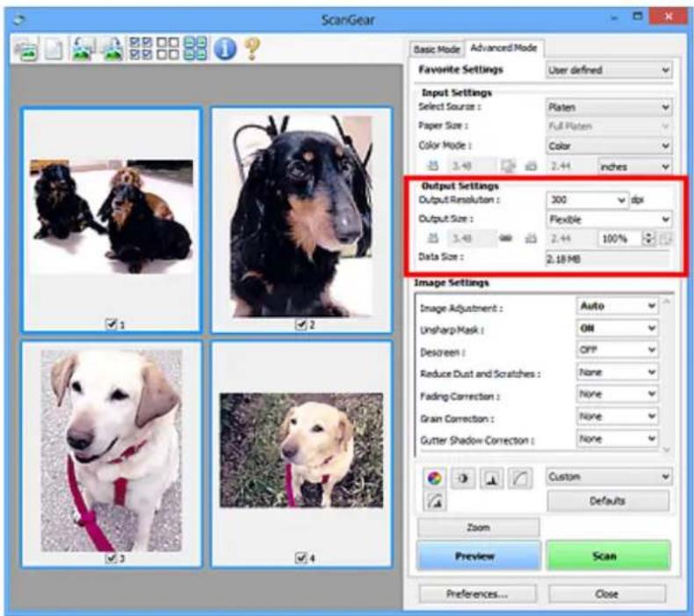The image size is (694, 616).
Task: Select the labrador on grass thumbnail
Action: pos(301,453)
